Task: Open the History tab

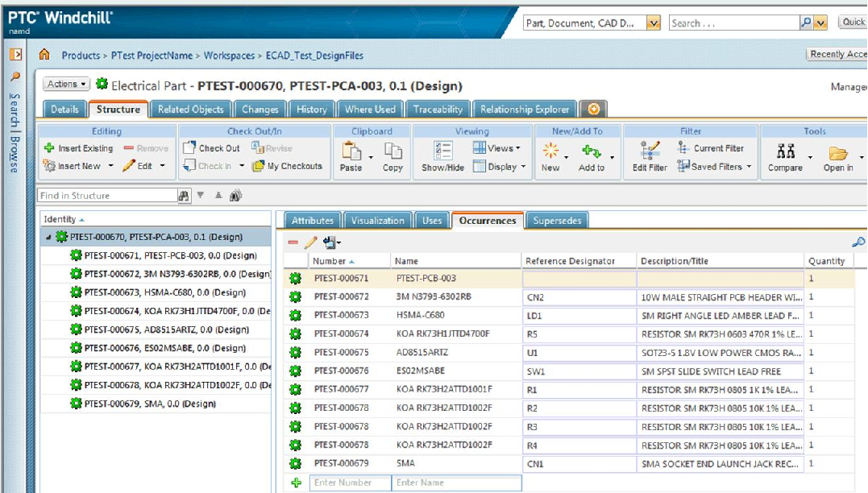Action: tap(312, 109)
